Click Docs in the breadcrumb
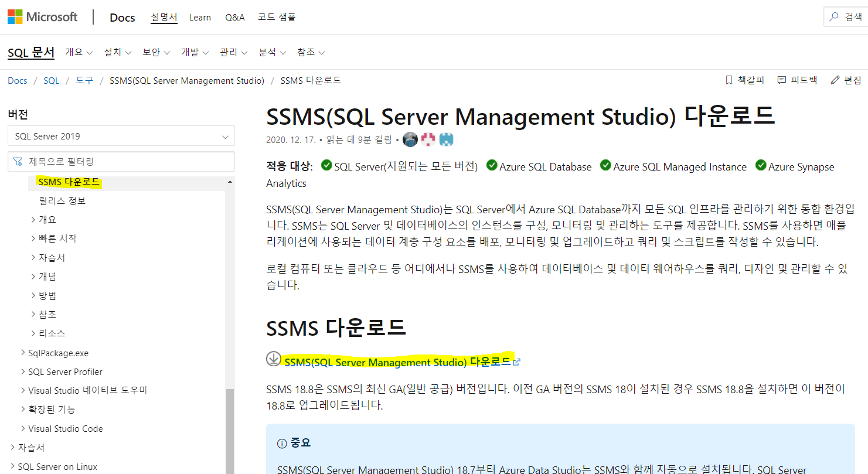This screenshot has width=868, height=474. pos(18,80)
